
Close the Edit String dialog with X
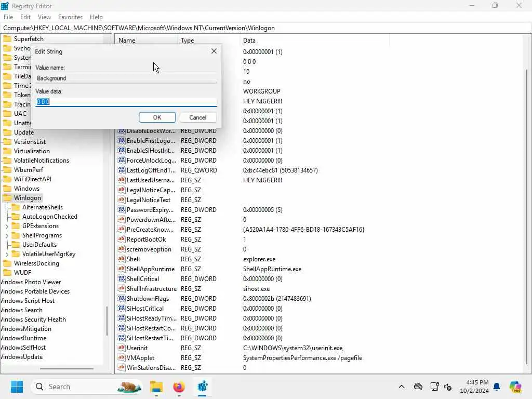(214, 51)
